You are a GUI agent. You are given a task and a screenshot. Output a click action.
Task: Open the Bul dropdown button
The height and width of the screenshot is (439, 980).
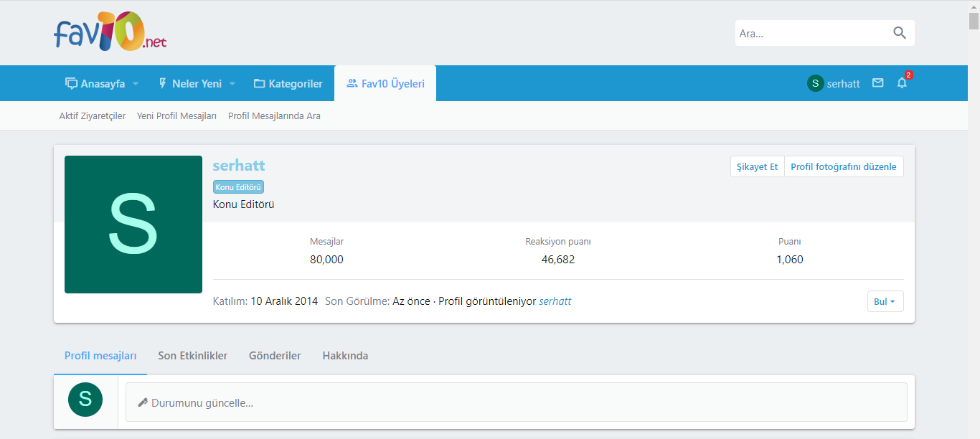885,301
